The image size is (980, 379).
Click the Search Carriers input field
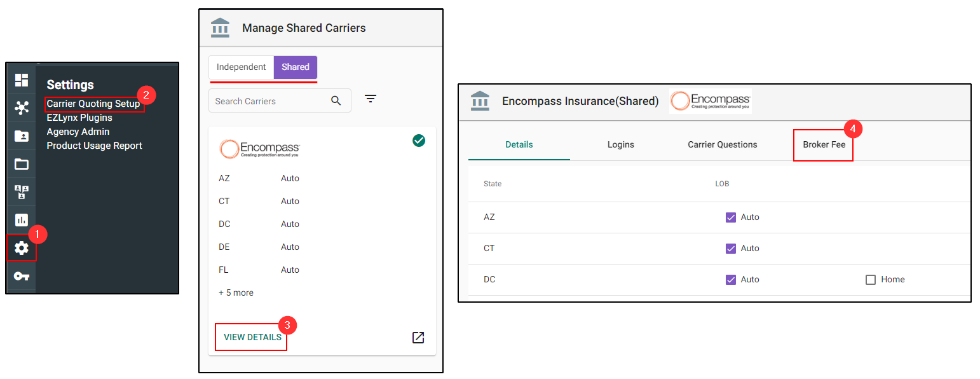point(280,100)
